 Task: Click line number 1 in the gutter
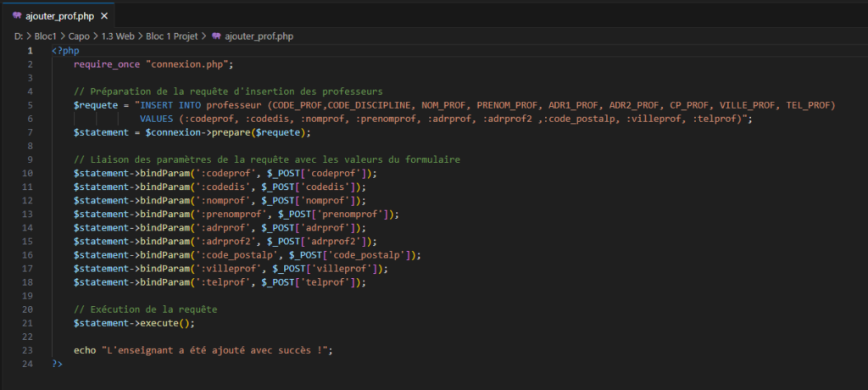(30, 50)
